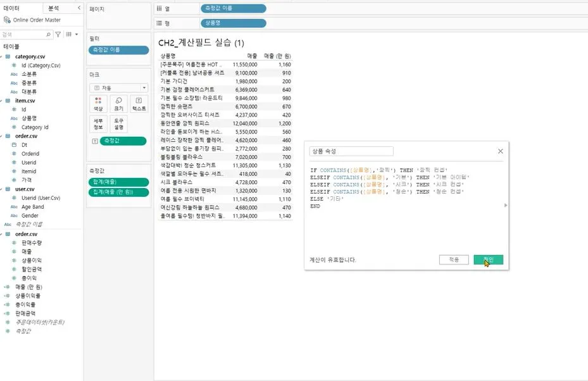This screenshot has height=381, width=588.
Task: Click the sheet title CH2_계산필드 실습 (1)
Action: click(201, 43)
